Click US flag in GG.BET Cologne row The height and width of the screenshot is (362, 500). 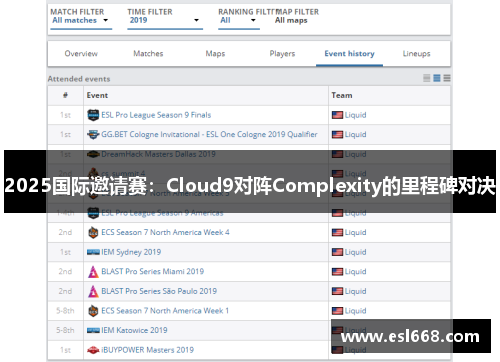tap(337, 134)
